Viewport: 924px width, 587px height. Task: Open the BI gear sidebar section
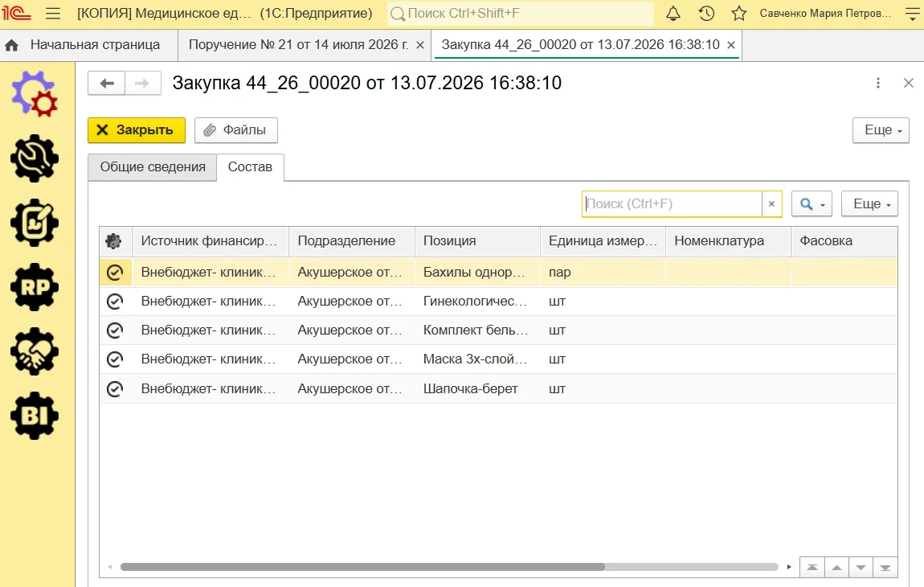[35, 416]
